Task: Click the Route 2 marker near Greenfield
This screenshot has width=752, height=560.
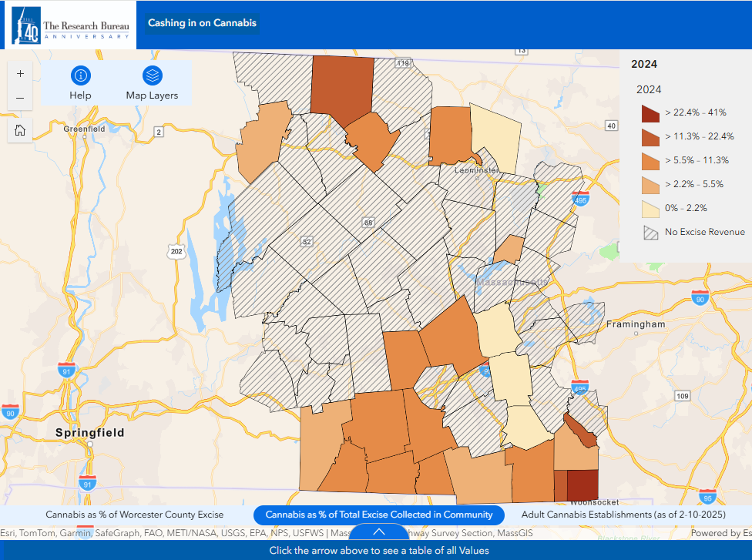Action: coord(159,132)
